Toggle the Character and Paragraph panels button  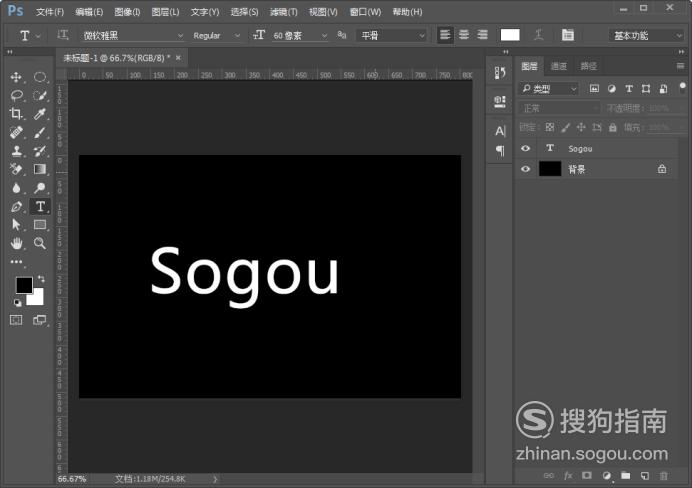568,35
